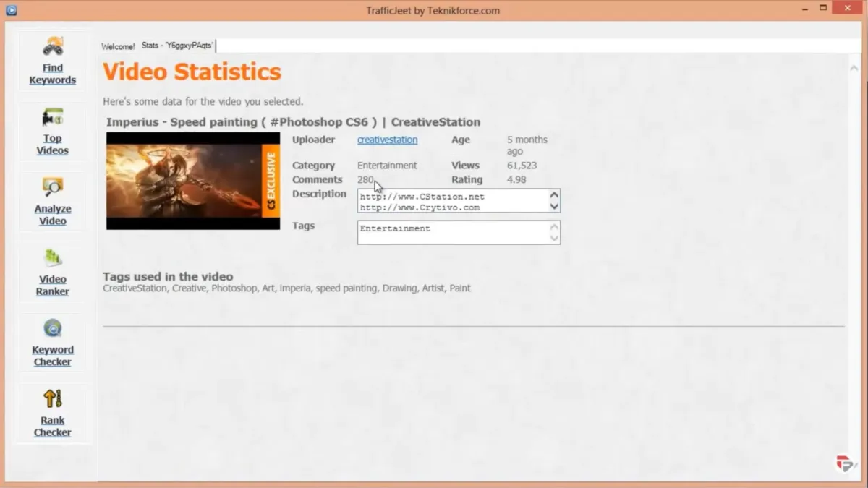Click the TrafficJeet app icon in title bar
The height and width of the screenshot is (488, 868).
(x=11, y=10)
